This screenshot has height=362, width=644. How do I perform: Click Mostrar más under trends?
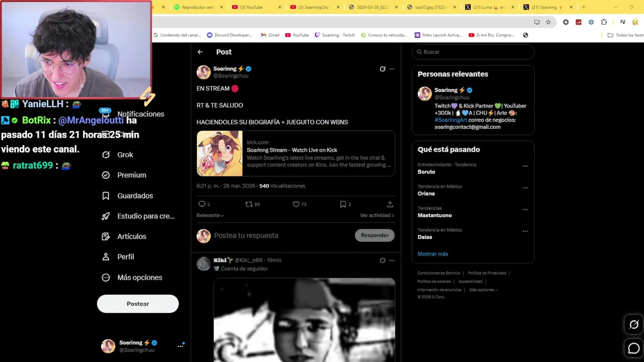coord(433,254)
